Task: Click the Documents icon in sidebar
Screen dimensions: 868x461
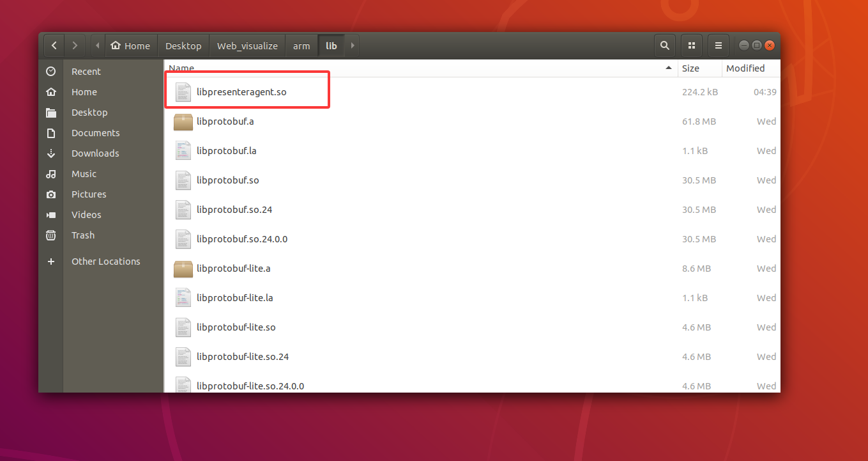Action: point(51,133)
